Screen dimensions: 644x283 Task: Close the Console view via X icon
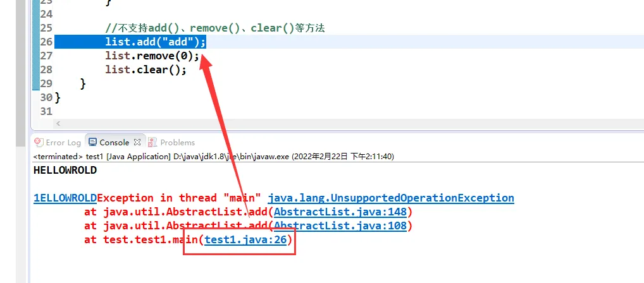[x=137, y=142]
